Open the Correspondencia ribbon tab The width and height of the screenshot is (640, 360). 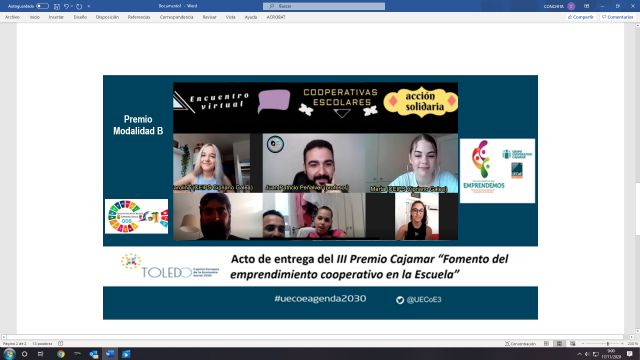point(176,17)
